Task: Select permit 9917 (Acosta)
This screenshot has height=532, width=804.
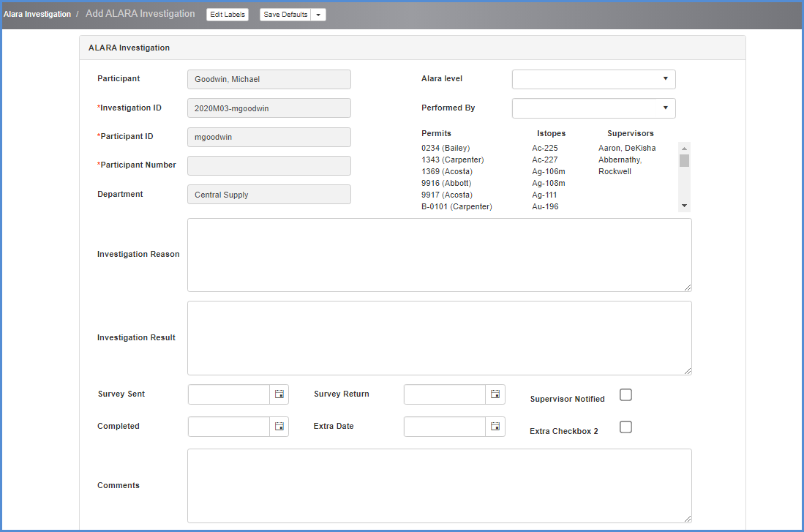Action: coord(447,195)
